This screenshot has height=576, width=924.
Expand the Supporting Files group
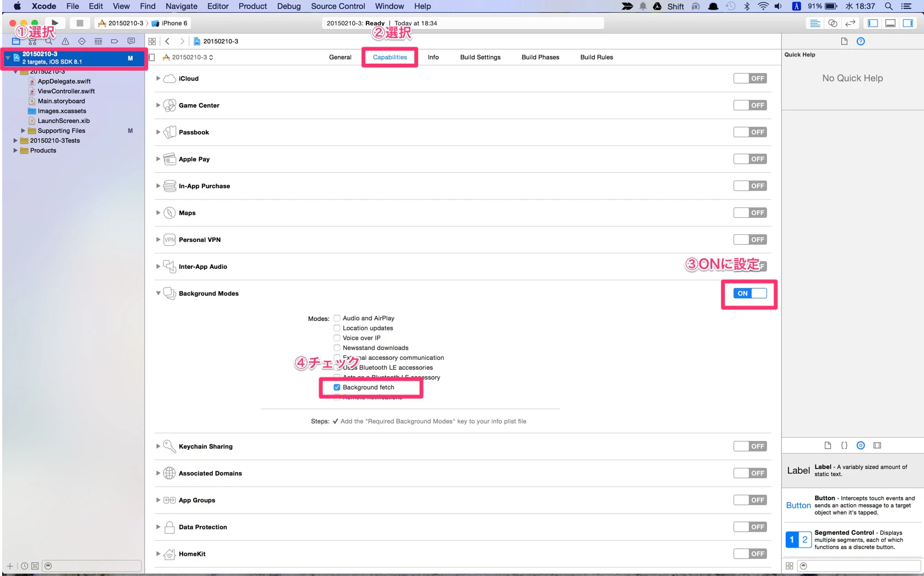(23, 131)
